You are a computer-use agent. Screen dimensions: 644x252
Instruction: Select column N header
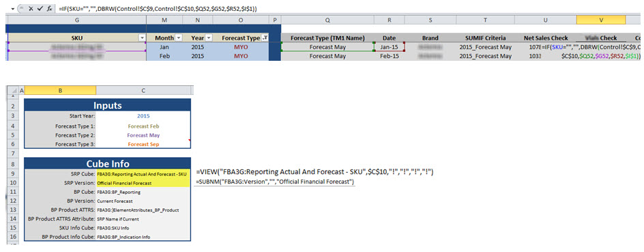pos(198,20)
